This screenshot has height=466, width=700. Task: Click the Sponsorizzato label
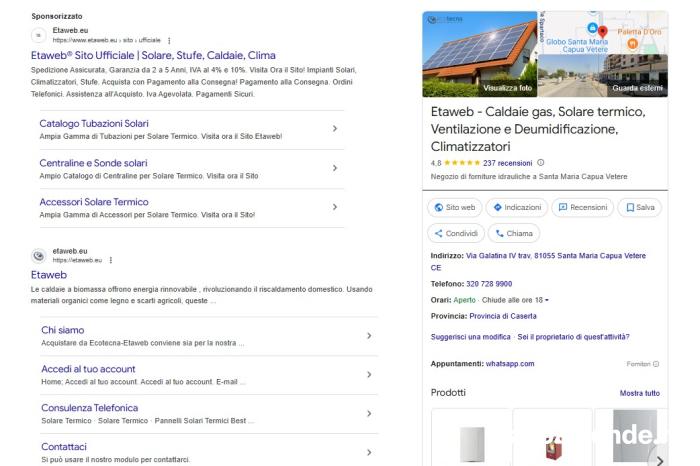(57, 16)
